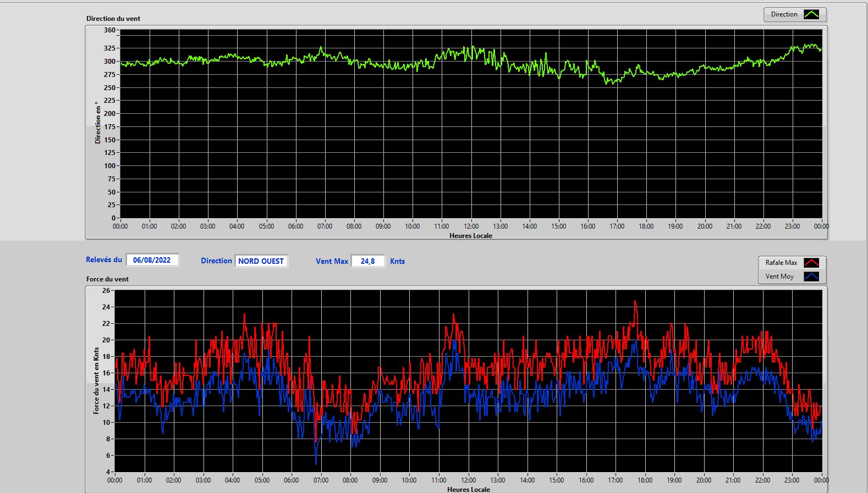
Task: Click the 'Direction du vent' chart title
Action: click(x=113, y=19)
